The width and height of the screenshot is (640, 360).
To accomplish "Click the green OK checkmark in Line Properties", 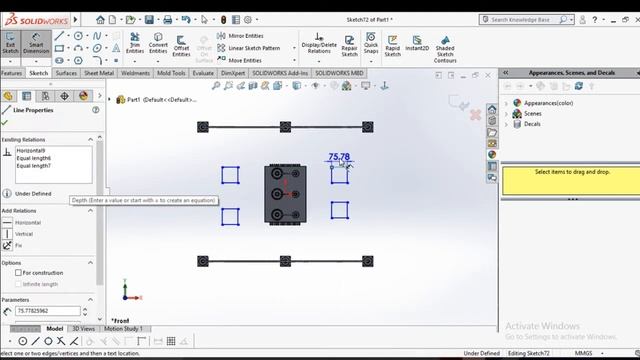I will pyautogui.click(x=5, y=122).
